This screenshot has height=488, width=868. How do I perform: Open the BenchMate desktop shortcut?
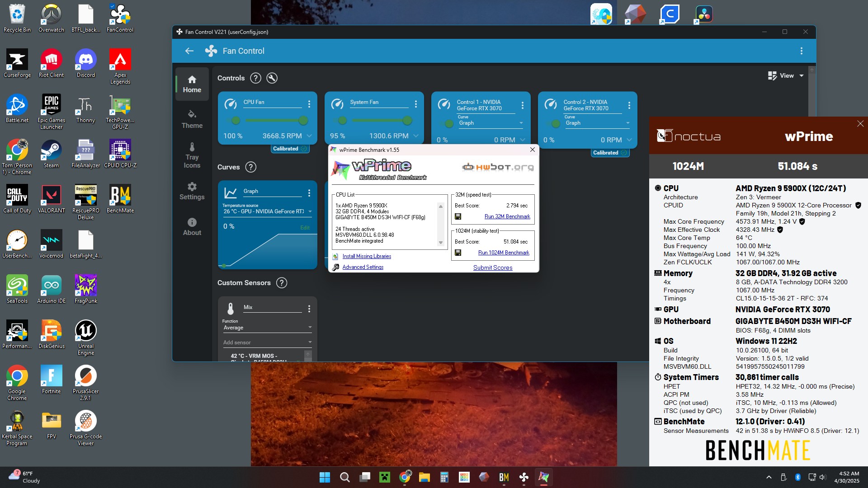click(x=120, y=199)
